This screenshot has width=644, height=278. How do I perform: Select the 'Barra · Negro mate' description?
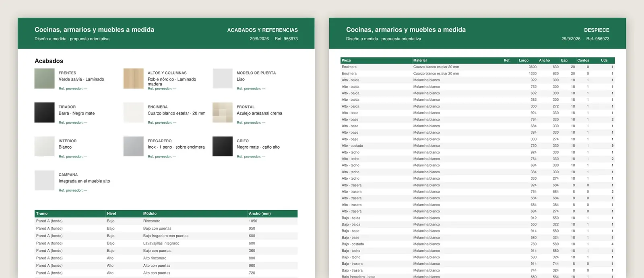pyautogui.click(x=76, y=113)
